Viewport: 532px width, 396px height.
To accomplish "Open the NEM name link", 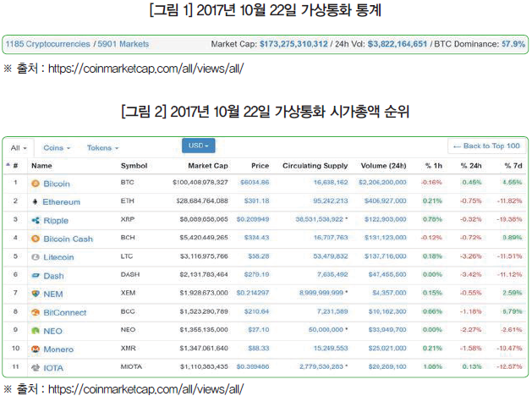I will 53,294.
